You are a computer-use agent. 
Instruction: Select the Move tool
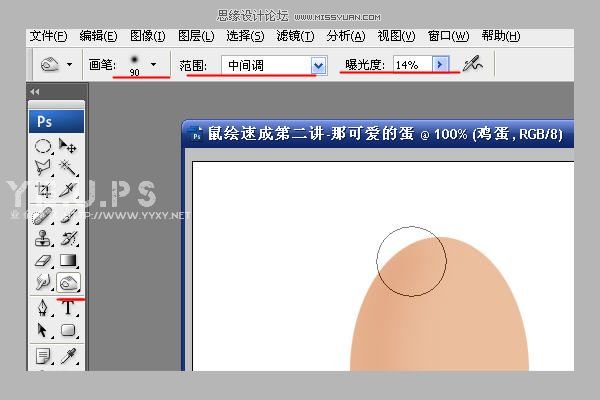coord(68,146)
